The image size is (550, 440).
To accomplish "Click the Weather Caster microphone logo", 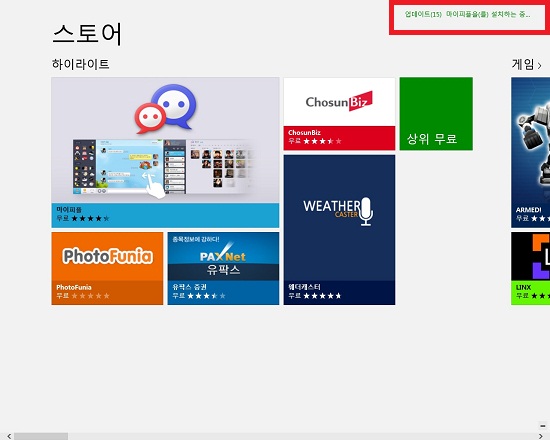I will 366,211.
